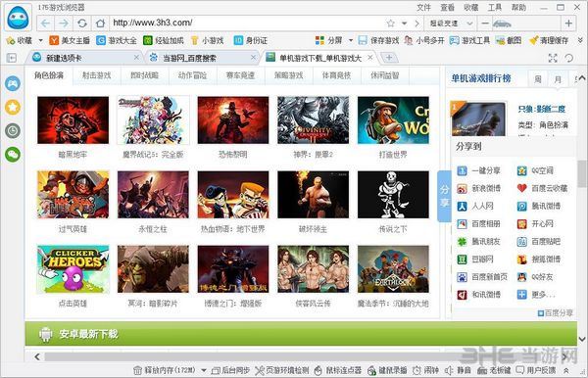
Task: Open the 小游戏 bookmark
Action: [208, 40]
